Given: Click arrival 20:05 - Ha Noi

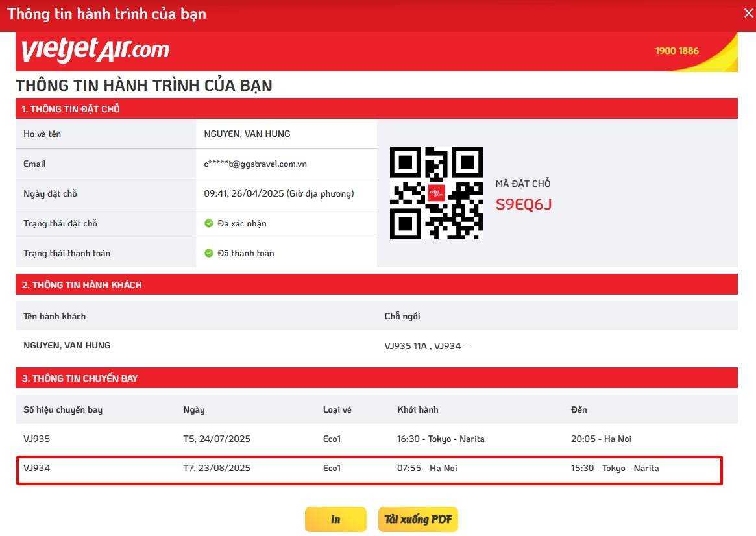Looking at the screenshot, I should pyautogui.click(x=601, y=439).
